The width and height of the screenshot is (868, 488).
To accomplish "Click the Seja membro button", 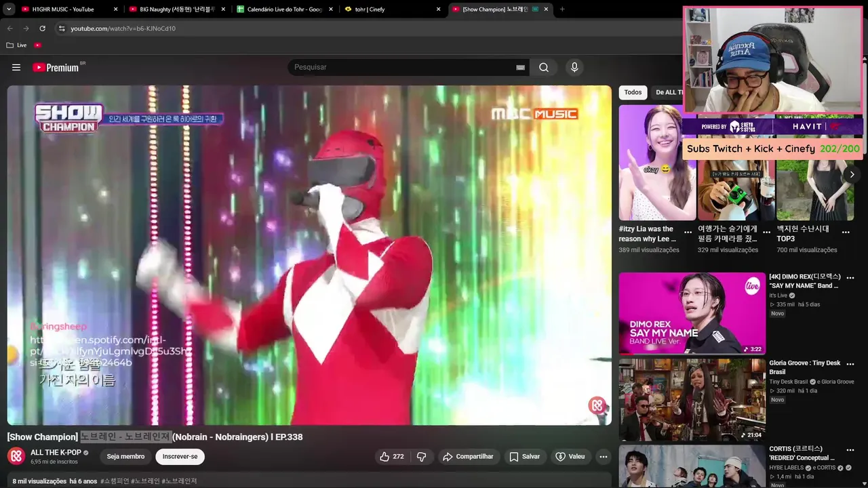I will [125, 456].
